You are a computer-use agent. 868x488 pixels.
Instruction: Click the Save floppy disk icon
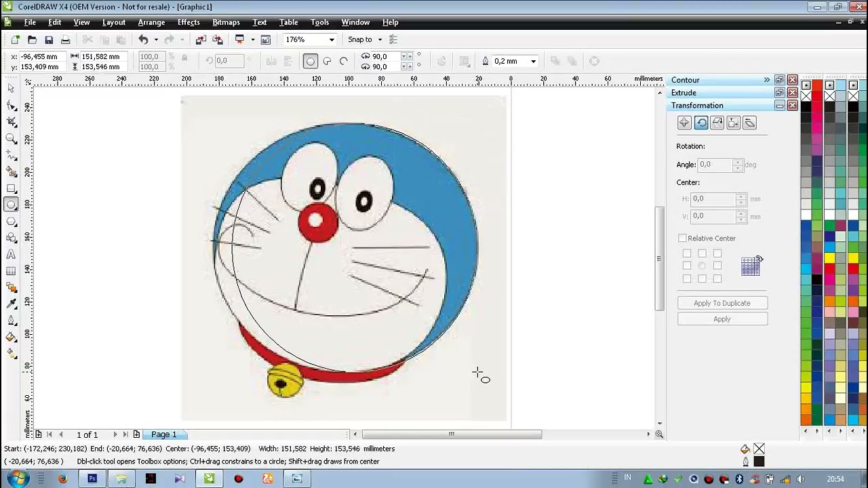pyautogui.click(x=49, y=40)
